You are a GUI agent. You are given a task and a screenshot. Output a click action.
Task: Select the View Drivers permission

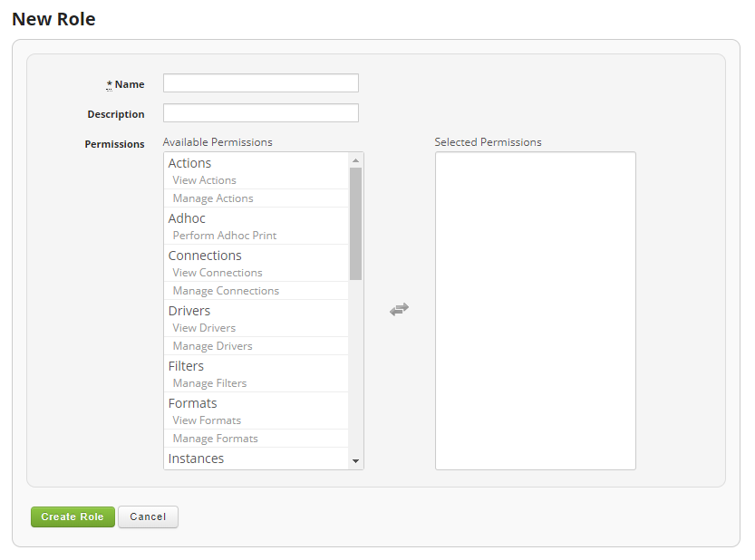coord(204,328)
